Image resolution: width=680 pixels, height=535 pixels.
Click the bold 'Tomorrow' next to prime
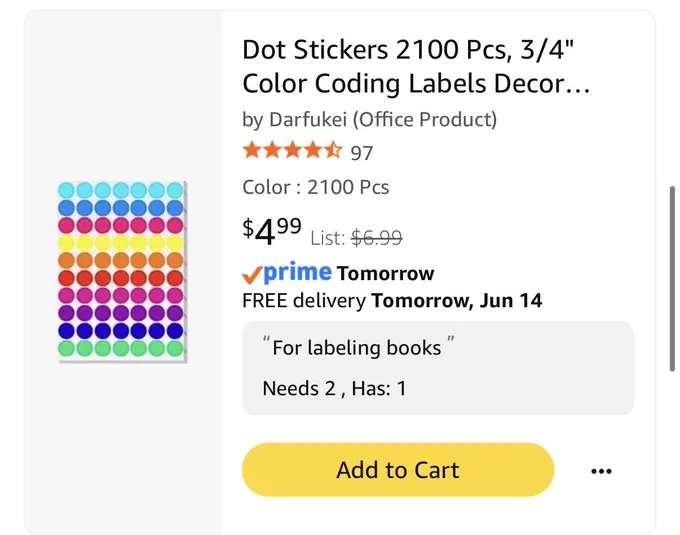pos(386,274)
